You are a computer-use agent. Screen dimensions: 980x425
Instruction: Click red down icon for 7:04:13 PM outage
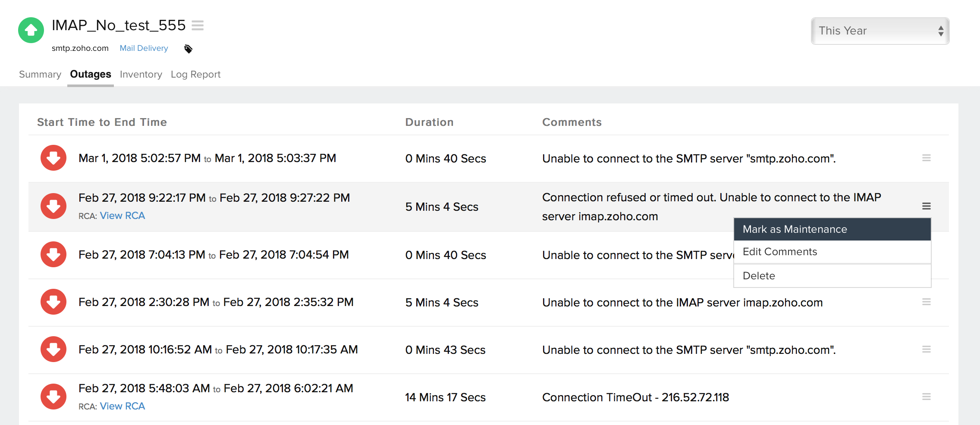coord(53,254)
